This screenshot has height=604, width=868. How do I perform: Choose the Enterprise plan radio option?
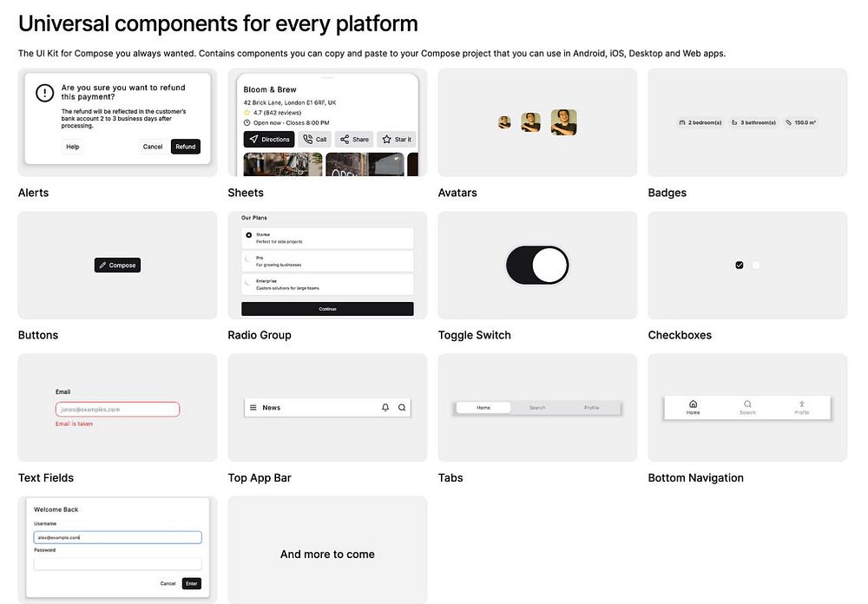(x=327, y=285)
